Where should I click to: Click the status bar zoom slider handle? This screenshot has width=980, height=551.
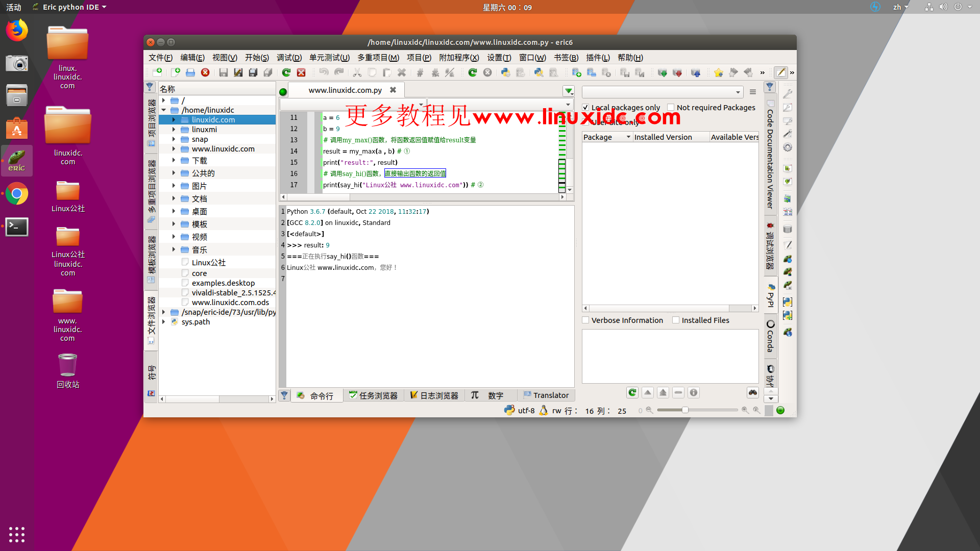[685, 410]
